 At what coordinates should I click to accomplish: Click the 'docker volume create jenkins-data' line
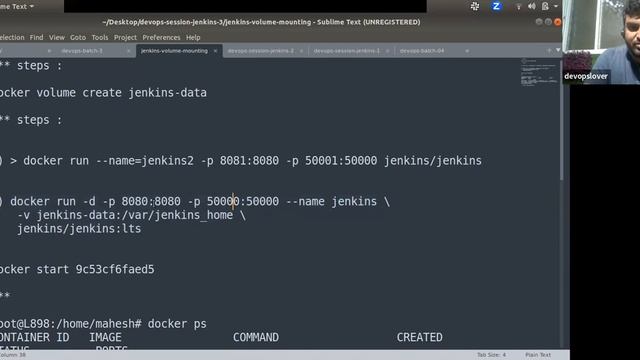(103, 93)
